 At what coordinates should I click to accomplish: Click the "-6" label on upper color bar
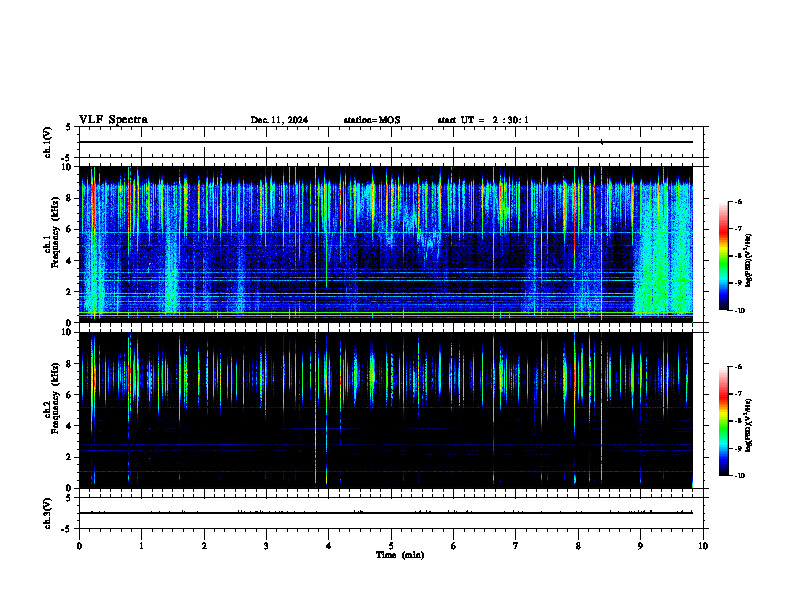pyautogui.click(x=738, y=201)
